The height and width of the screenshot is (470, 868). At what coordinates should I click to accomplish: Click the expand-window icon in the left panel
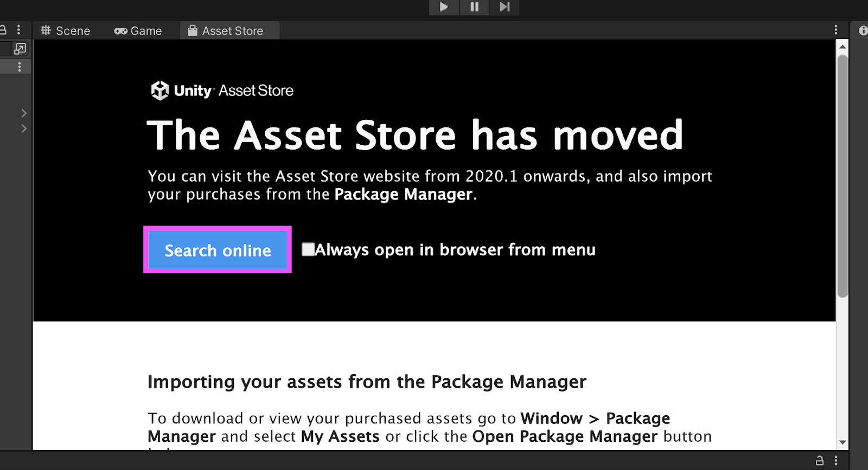click(20, 49)
